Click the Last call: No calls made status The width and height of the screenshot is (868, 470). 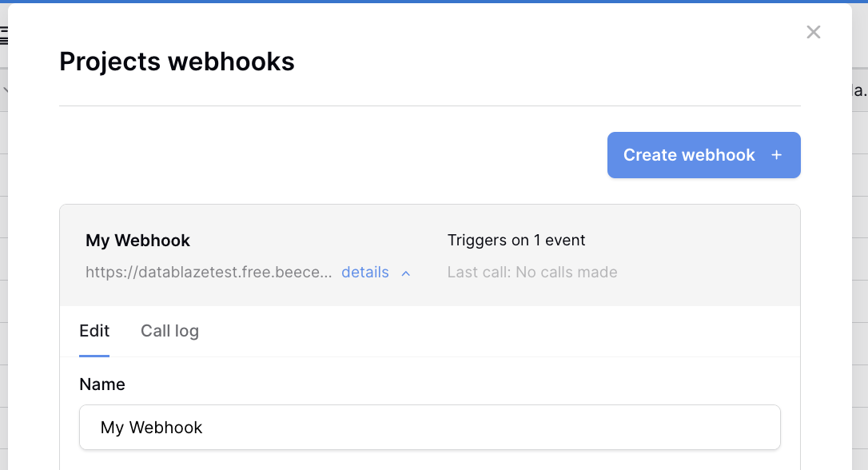pyautogui.click(x=532, y=273)
